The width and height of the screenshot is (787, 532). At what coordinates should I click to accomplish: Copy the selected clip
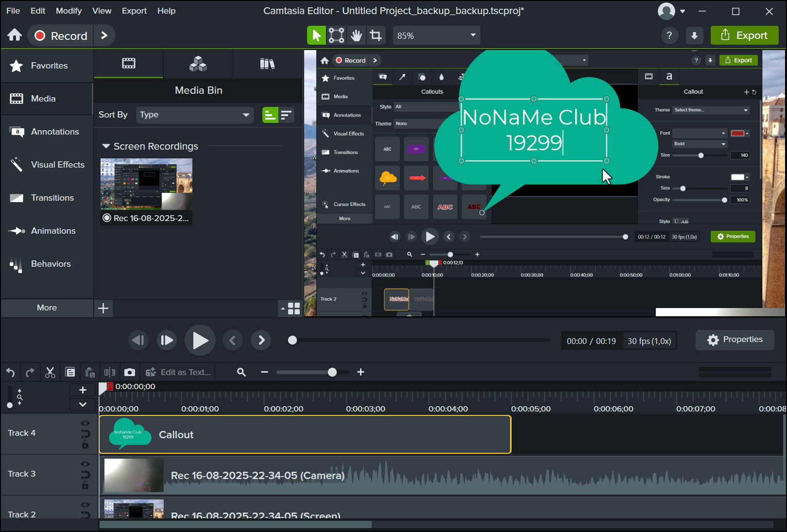pos(70,373)
